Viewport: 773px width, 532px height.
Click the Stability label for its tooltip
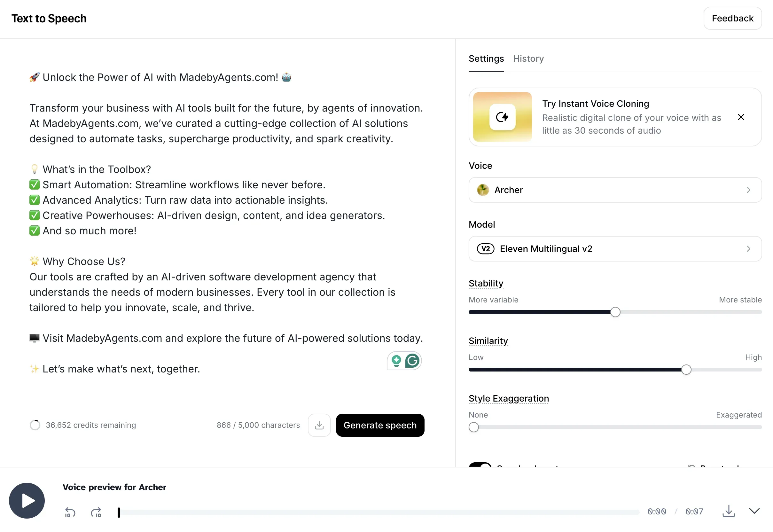pos(486,283)
